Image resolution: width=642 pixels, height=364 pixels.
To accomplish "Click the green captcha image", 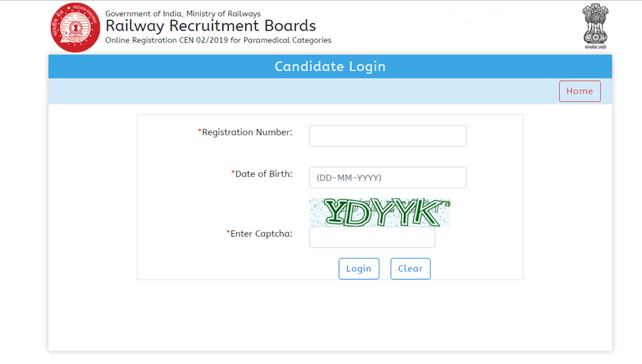I will (x=379, y=212).
